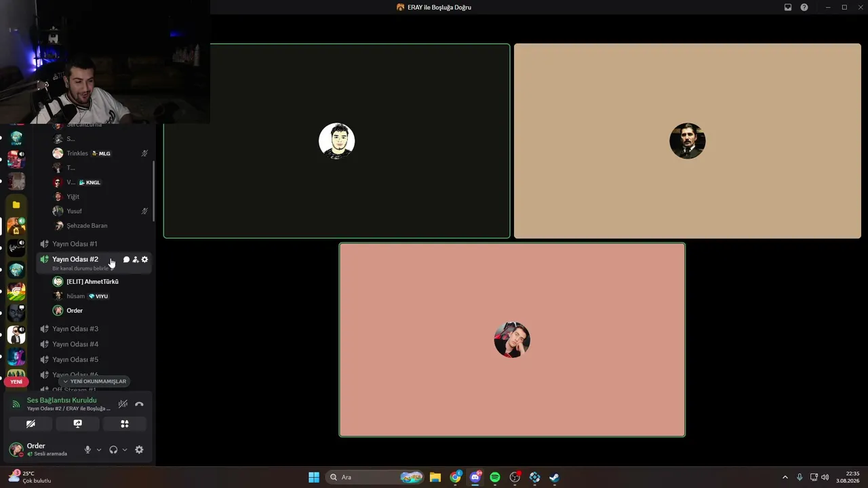Open microphone input options arrow

tap(99, 449)
